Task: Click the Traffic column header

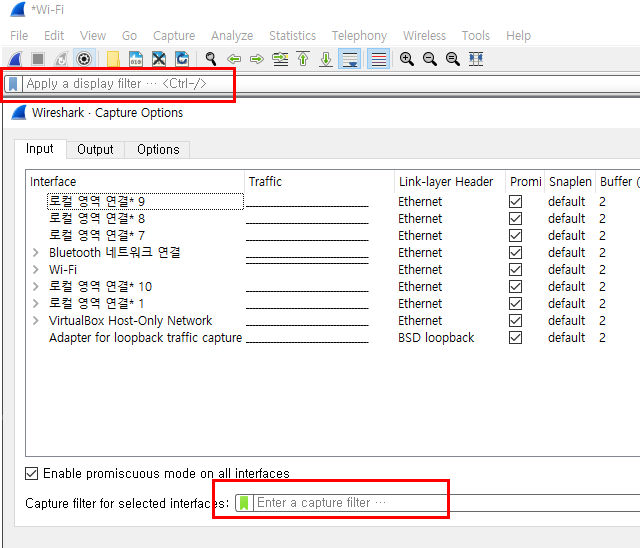Action: click(x=320, y=182)
